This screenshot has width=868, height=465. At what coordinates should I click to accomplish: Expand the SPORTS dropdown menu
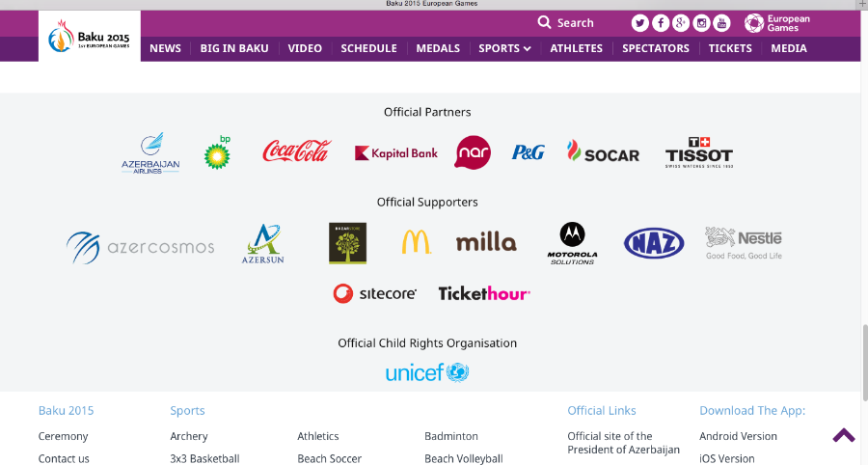504,48
